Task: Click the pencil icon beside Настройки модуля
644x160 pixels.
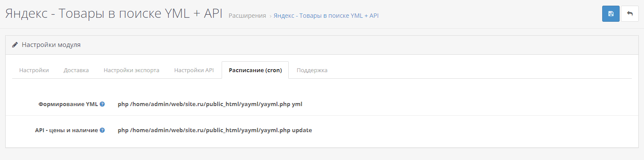Action: [x=15, y=45]
